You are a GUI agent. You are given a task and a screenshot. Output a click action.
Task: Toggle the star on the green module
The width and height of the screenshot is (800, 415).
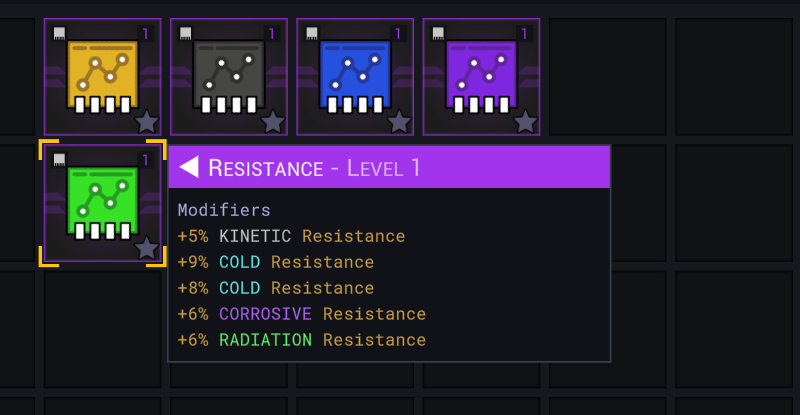pyautogui.click(x=147, y=248)
